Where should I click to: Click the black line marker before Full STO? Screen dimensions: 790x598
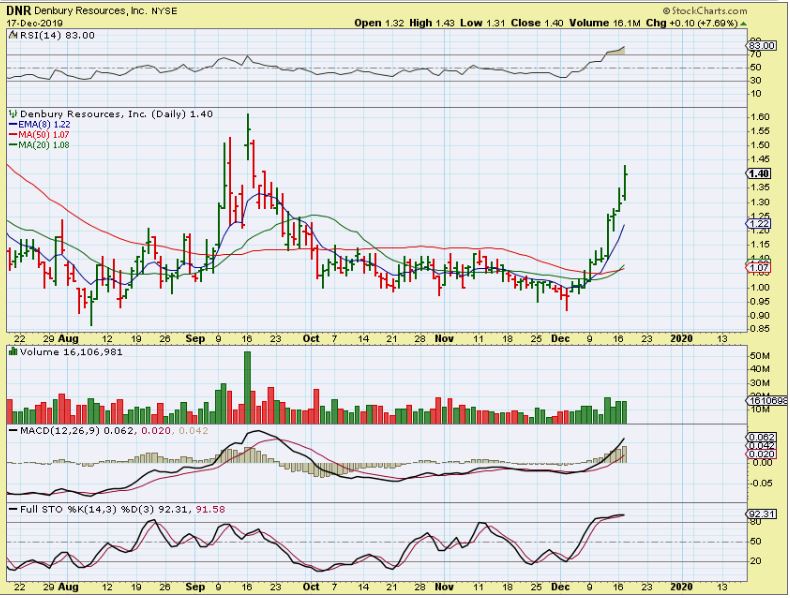point(13,509)
